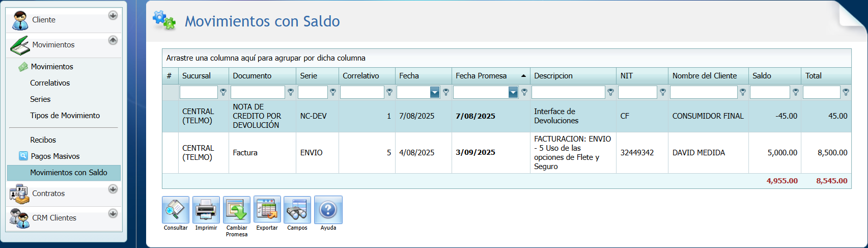Sort by the Saldo column header
The height and width of the screenshot is (248, 868).
point(775,76)
